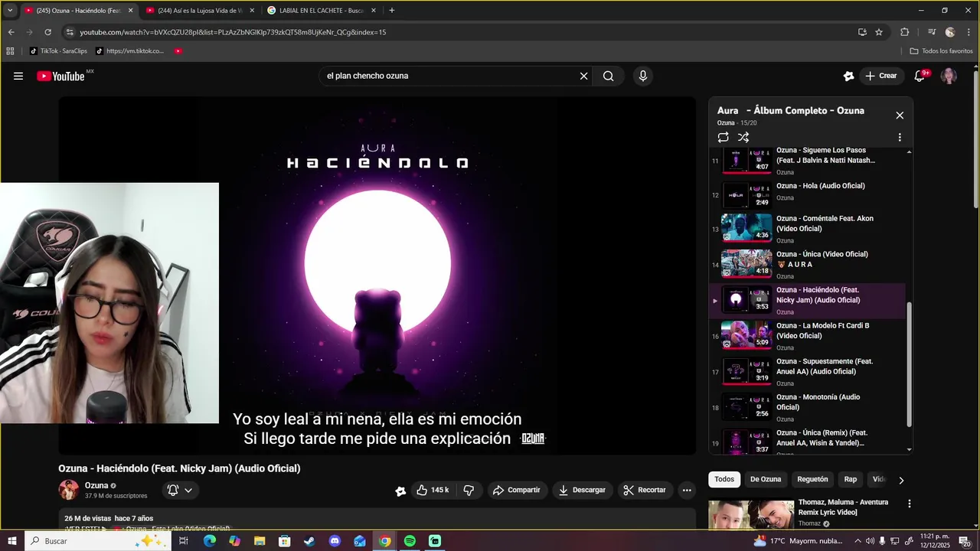Open the Chrome apps grid icon

[x=10, y=51]
